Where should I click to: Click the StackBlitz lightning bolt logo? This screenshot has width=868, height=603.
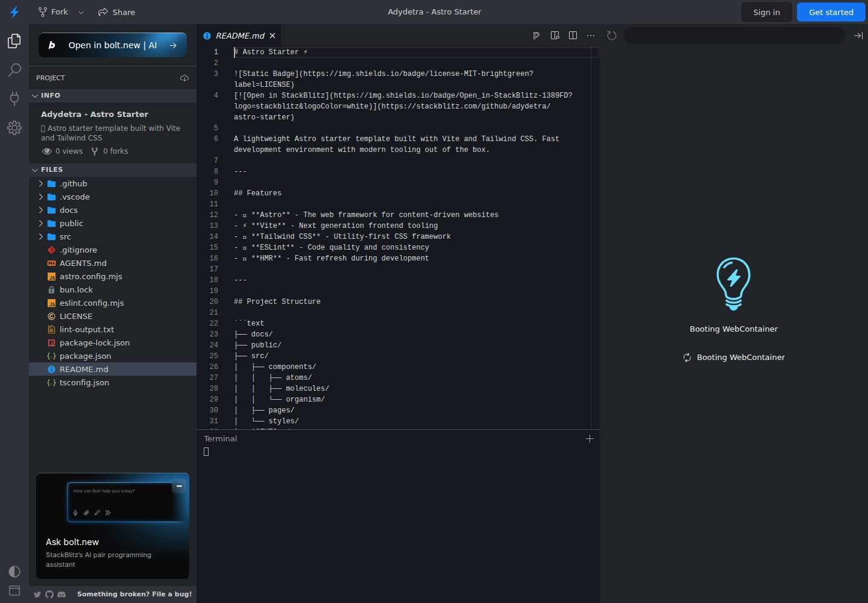pyautogui.click(x=14, y=12)
